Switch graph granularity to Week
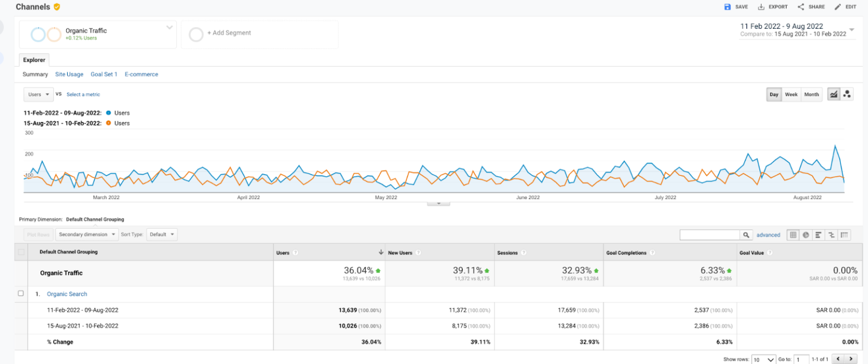 pyautogui.click(x=791, y=94)
